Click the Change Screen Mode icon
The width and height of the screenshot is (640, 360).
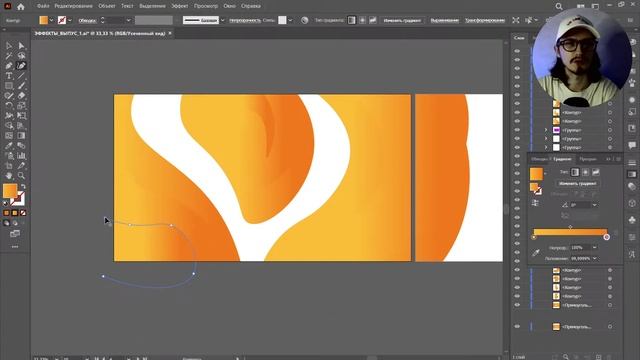(x=15, y=234)
